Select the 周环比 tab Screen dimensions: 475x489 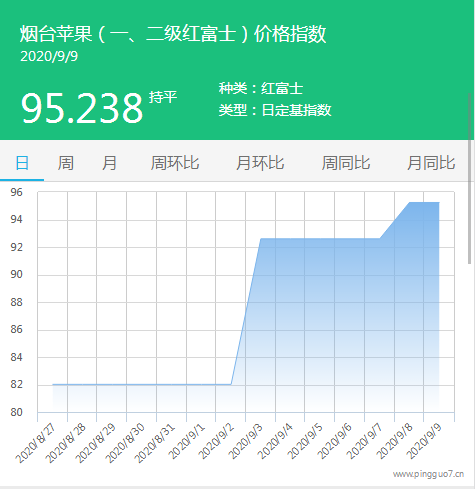175,163
